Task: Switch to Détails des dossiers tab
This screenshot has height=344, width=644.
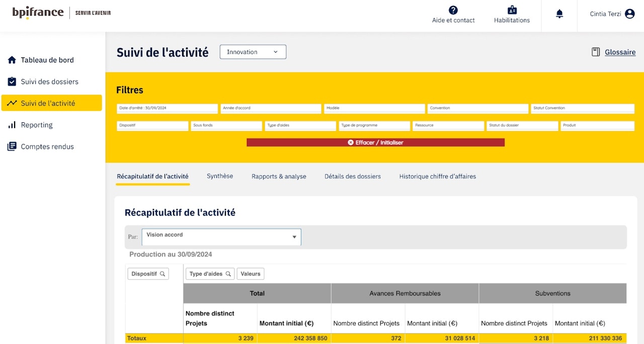Action: tap(352, 176)
